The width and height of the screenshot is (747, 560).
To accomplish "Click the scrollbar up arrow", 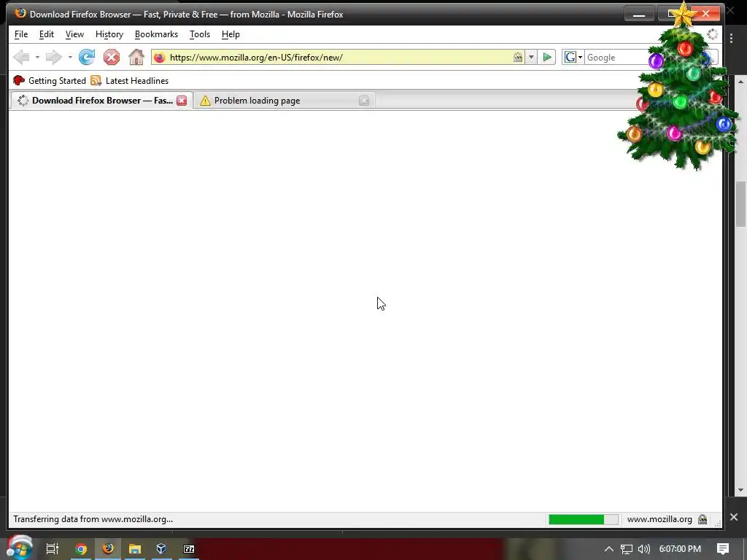I will (x=741, y=82).
